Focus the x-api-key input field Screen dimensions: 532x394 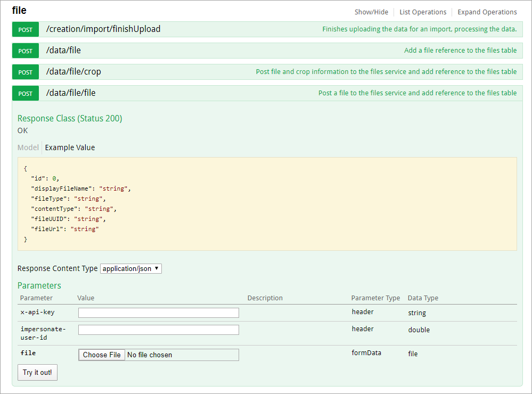158,313
